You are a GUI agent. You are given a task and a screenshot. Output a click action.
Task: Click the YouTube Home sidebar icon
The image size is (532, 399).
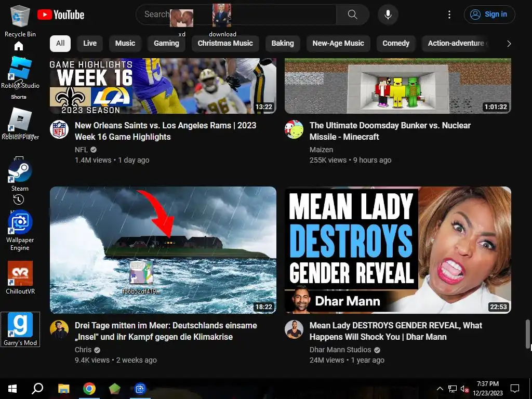click(x=19, y=46)
